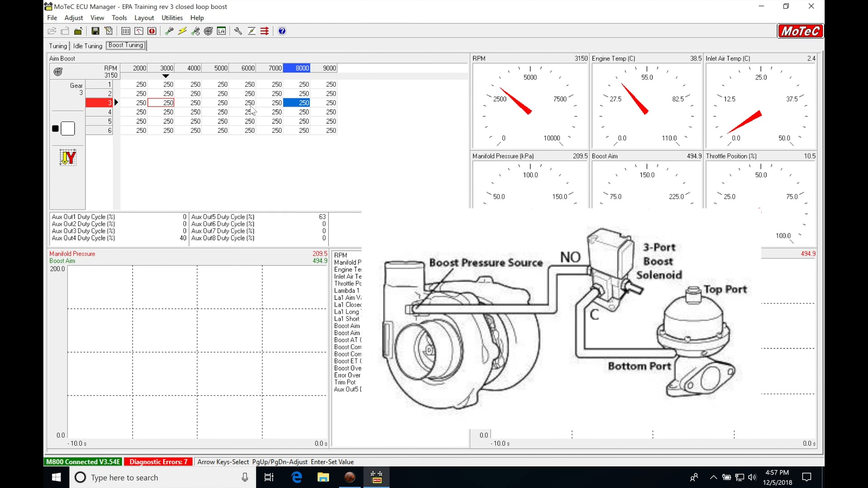Viewport: 868px width, 488px height.
Task: Select the gauge display icon on the toolbar
Action: (x=139, y=31)
